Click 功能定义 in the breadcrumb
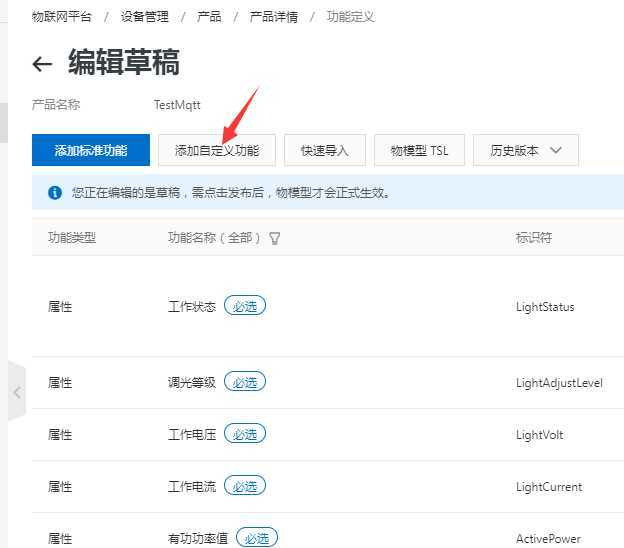Image resolution: width=624 pixels, height=548 pixels. point(351,17)
